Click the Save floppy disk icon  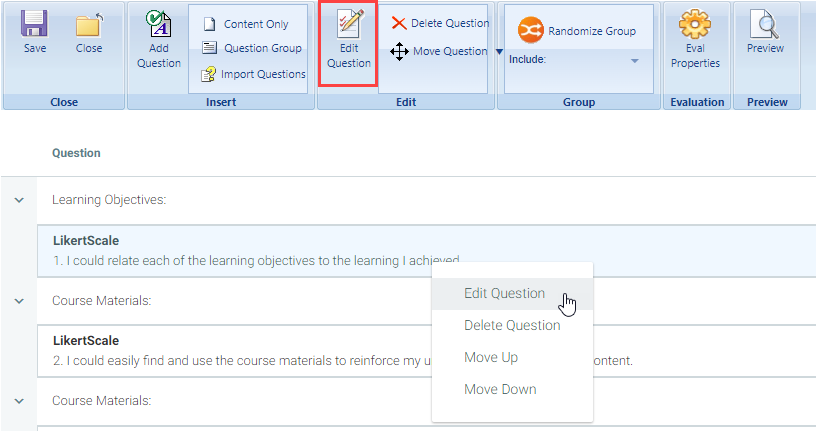point(34,25)
